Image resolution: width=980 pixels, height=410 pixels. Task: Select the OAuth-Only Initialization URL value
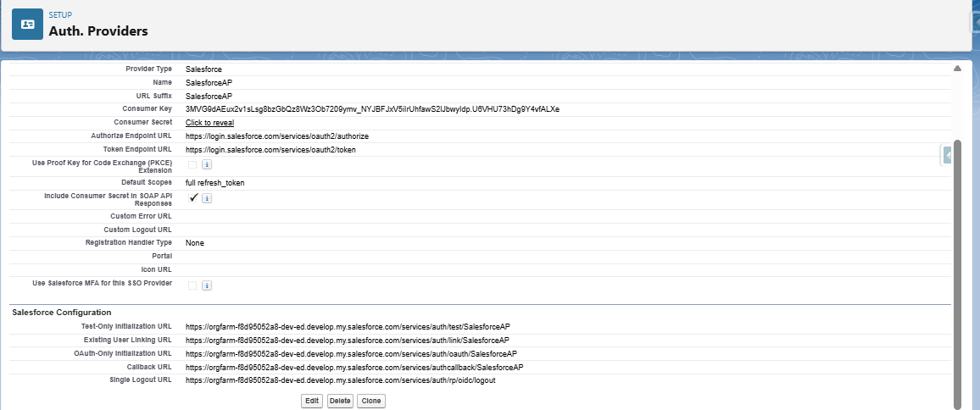click(351, 354)
